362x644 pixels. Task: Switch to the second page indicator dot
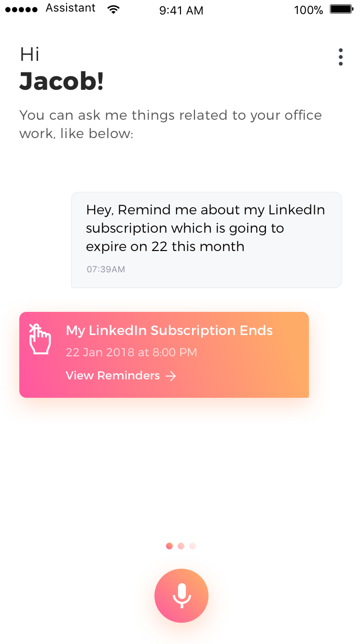point(181,546)
